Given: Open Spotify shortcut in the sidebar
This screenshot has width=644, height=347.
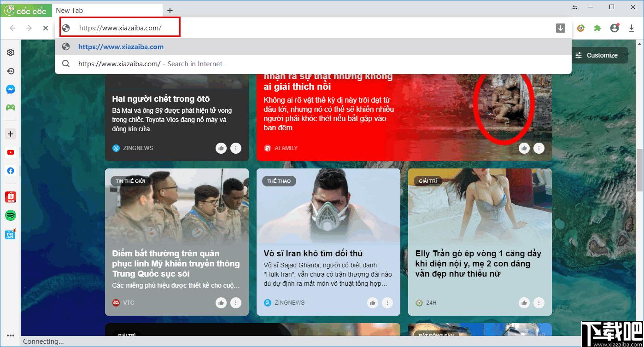Looking at the screenshot, I should (10, 215).
